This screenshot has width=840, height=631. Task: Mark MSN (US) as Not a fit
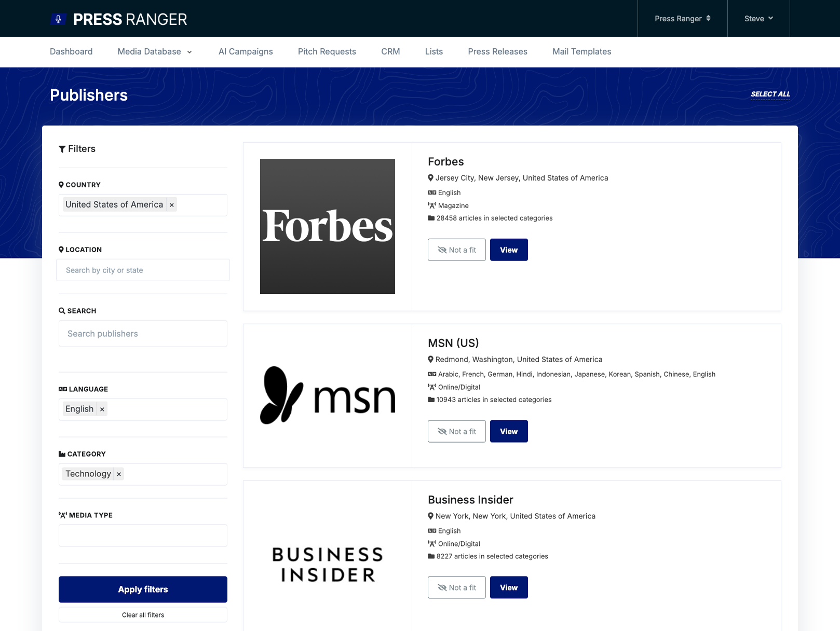coord(456,431)
